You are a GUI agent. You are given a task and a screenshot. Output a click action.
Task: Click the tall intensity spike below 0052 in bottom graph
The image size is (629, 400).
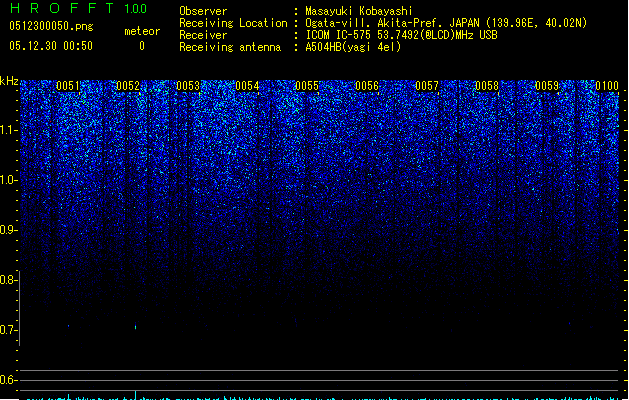pyautogui.click(x=136, y=395)
